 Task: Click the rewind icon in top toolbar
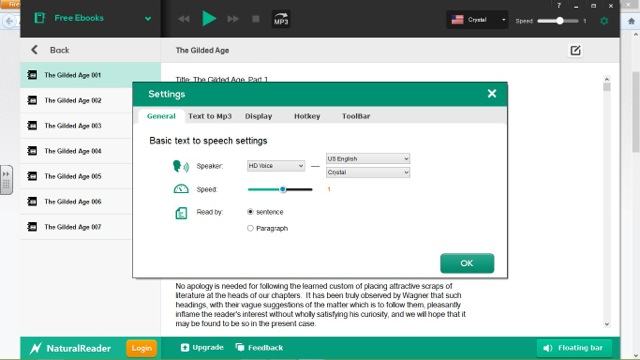[184, 19]
